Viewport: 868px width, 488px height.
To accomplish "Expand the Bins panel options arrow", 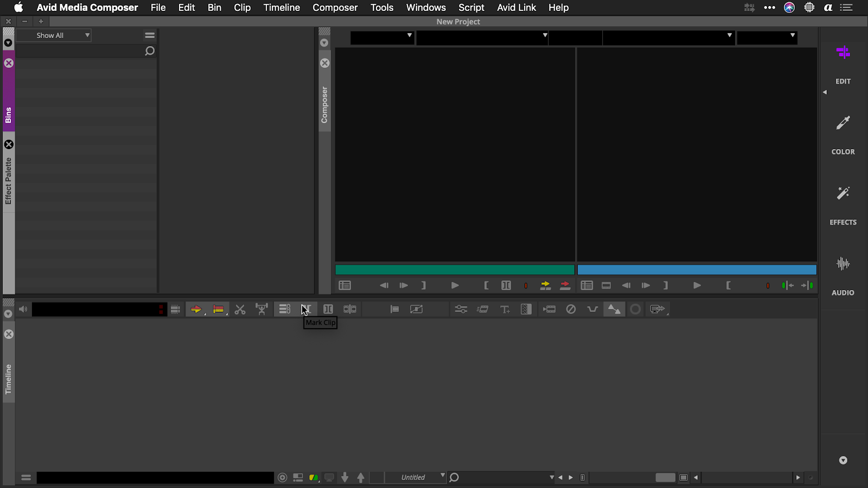I will 8,43.
